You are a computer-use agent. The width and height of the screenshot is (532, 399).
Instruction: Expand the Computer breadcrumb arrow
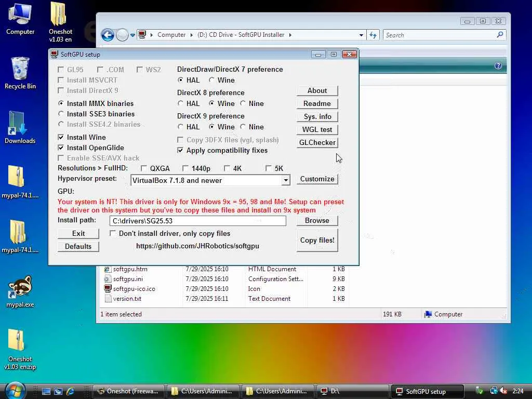pyautogui.click(x=191, y=35)
